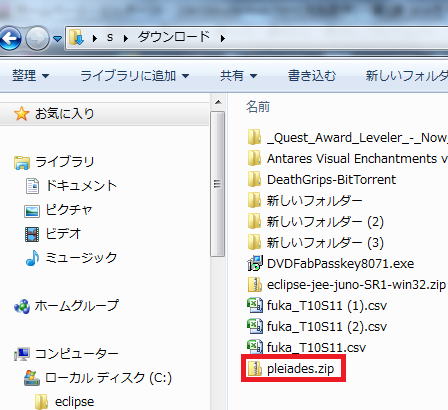
Task: Open the recent pages dropdown arrow
Action: pyautogui.click(x=57, y=39)
